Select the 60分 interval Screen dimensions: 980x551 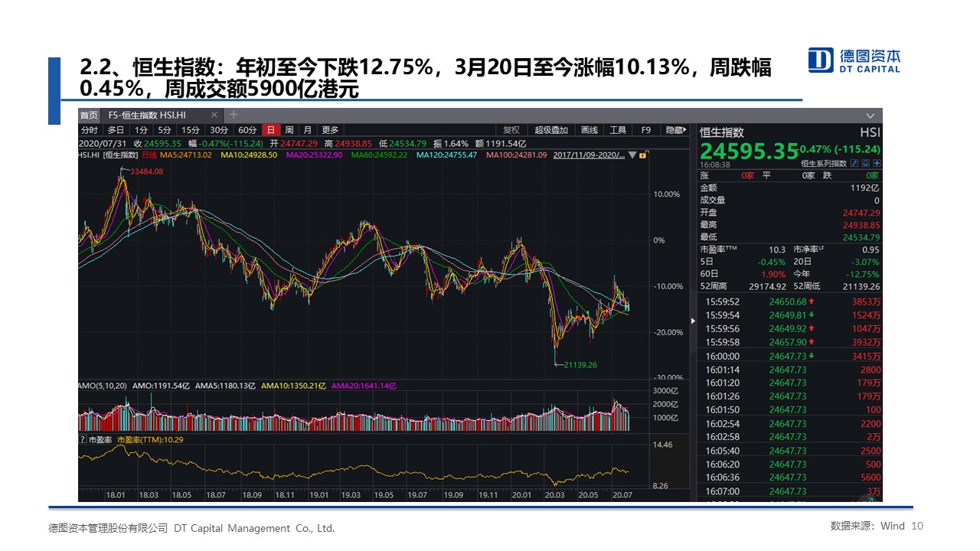pyautogui.click(x=247, y=130)
